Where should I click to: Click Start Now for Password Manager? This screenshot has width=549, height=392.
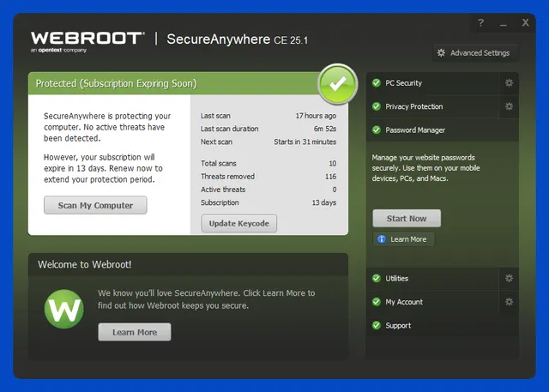(407, 219)
